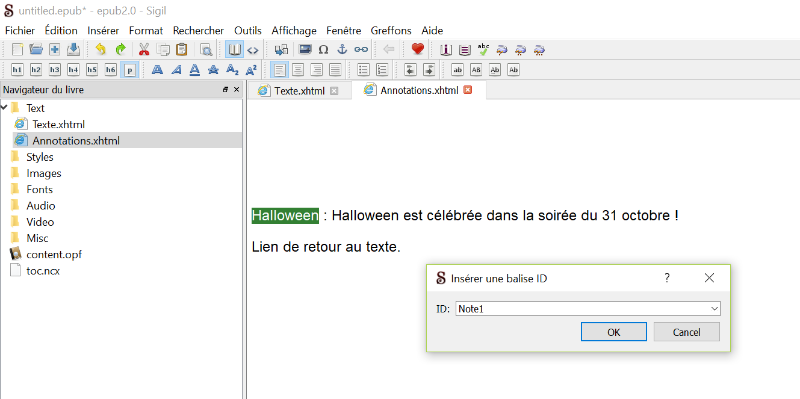The width and height of the screenshot is (800, 399).
Task: Toggle centered text alignment
Action: (298, 69)
